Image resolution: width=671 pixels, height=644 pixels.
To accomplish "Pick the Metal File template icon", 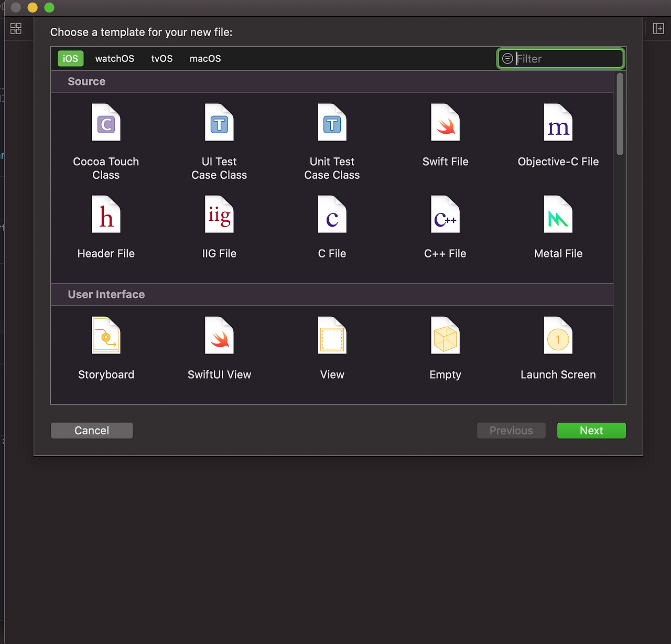I will [x=558, y=214].
